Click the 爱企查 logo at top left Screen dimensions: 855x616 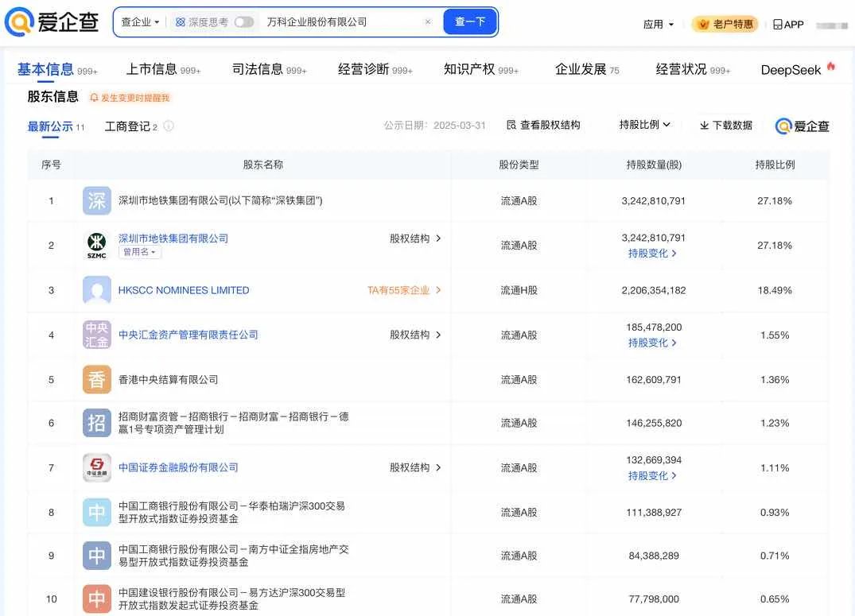click(52, 21)
